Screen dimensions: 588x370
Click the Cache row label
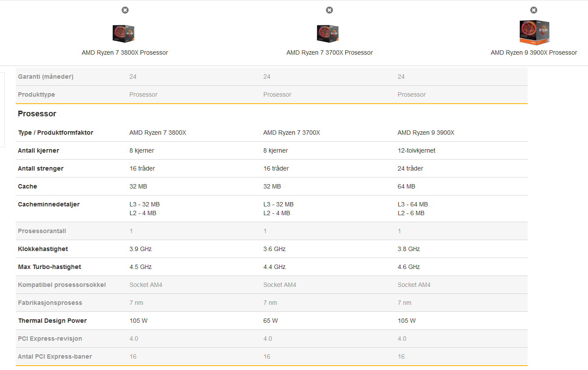[28, 186]
